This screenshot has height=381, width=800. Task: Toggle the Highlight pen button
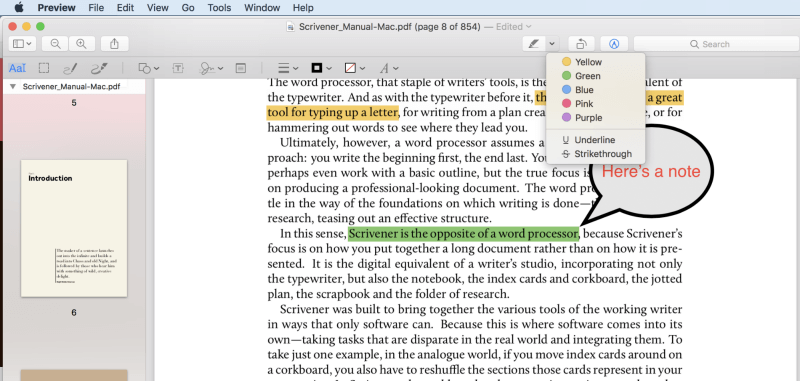click(x=534, y=44)
